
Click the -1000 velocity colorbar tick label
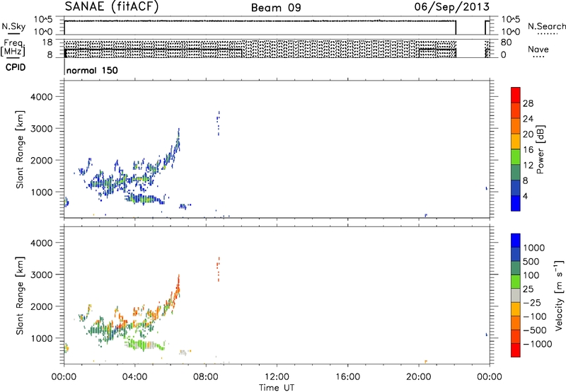[538, 344]
